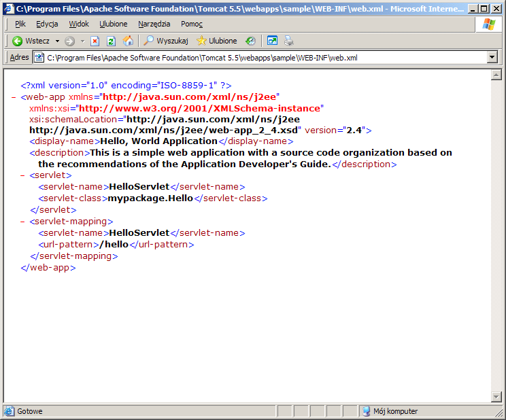
Task: Click the print icon
Action: pos(289,41)
